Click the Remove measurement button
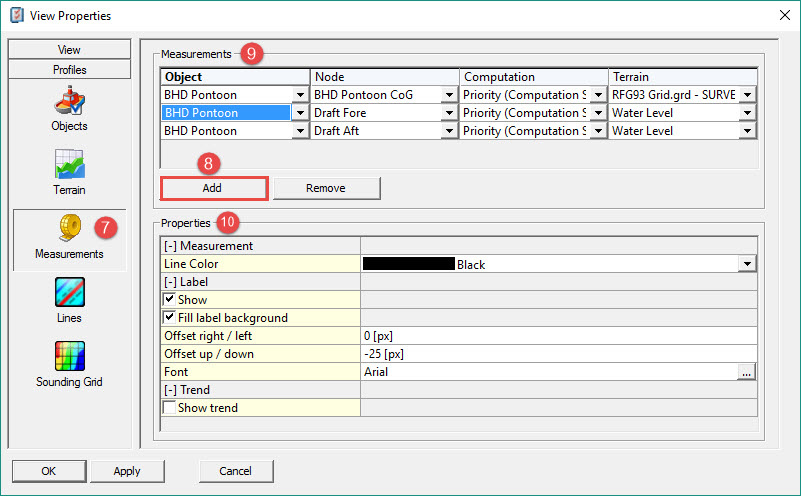The height and width of the screenshot is (496, 801). click(326, 188)
